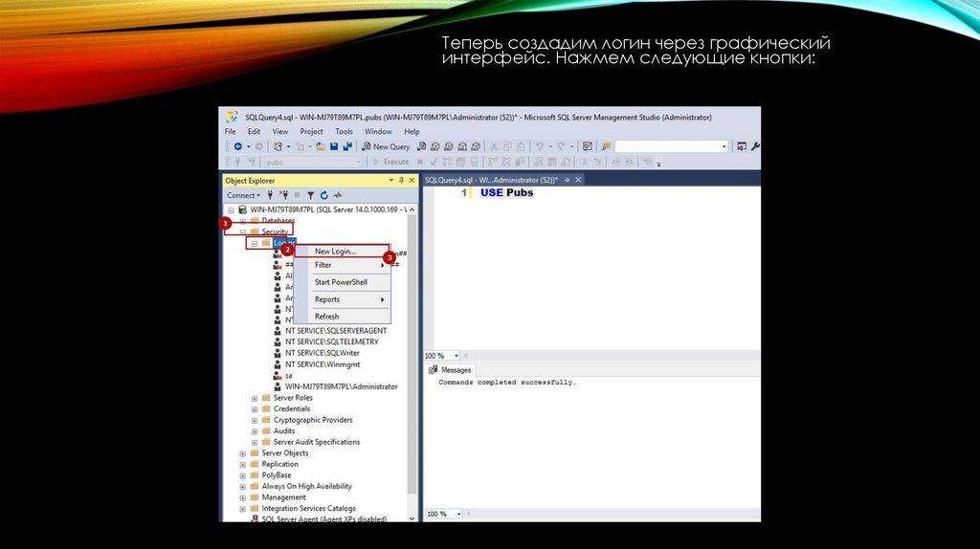Choose New Login... from context menu
The height and width of the screenshot is (549, 980).
pyautogui.click(x=343, y=252)
